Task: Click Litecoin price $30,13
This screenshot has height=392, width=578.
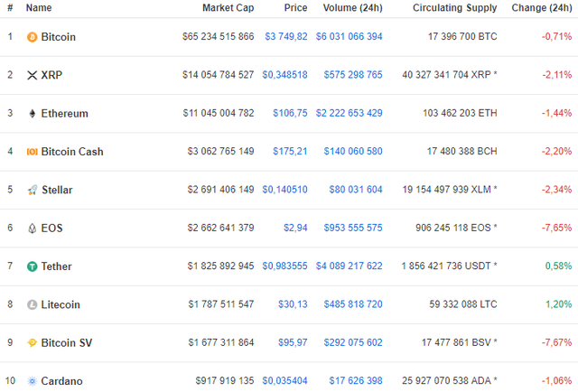Action: pos(293,304)
